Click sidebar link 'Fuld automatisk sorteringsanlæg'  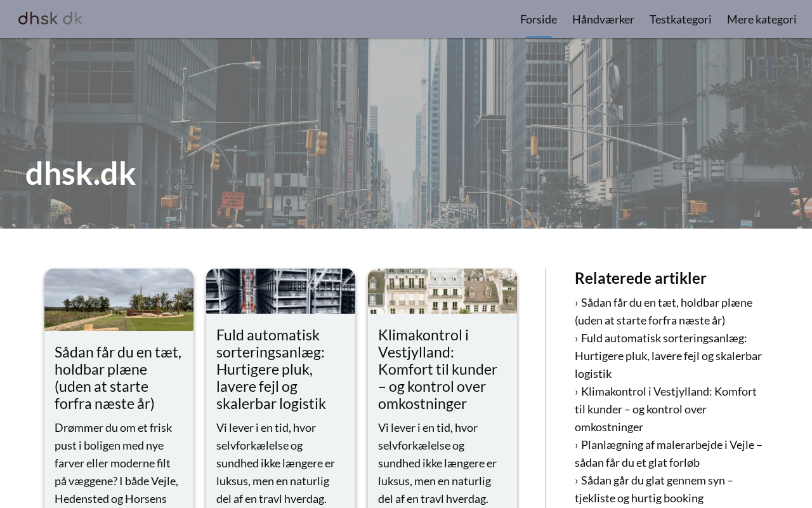(669, 356)
